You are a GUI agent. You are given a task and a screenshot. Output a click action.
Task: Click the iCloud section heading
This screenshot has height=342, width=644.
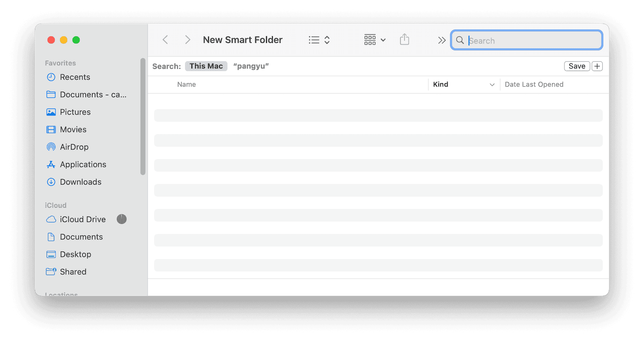point(56,206)
